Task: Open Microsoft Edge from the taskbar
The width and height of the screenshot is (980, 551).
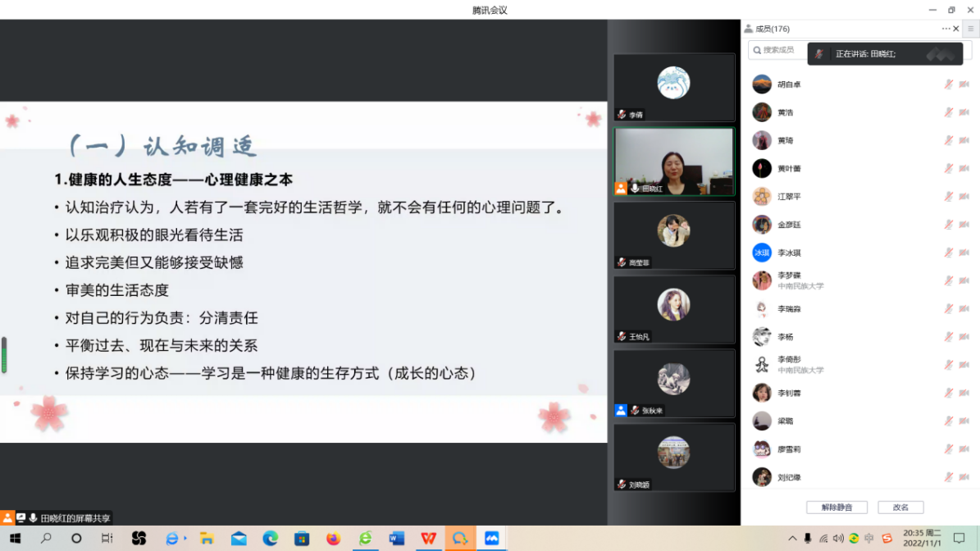Action: pyautogui.click(x=270, y=539)
